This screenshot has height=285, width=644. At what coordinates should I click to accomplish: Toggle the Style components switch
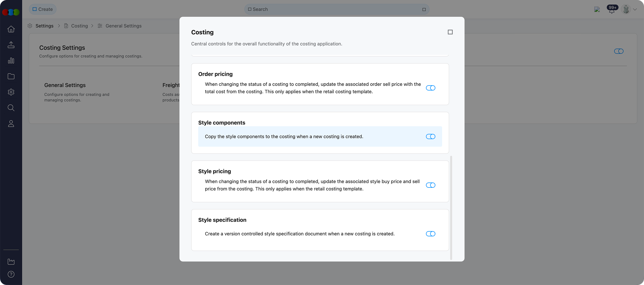431,136
